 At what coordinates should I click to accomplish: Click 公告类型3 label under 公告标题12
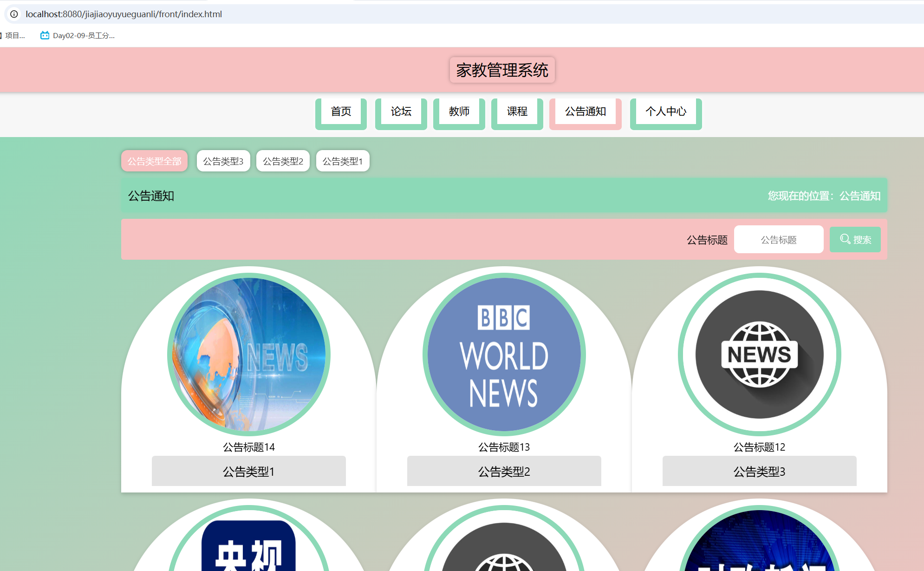click(x=760, y=471)
